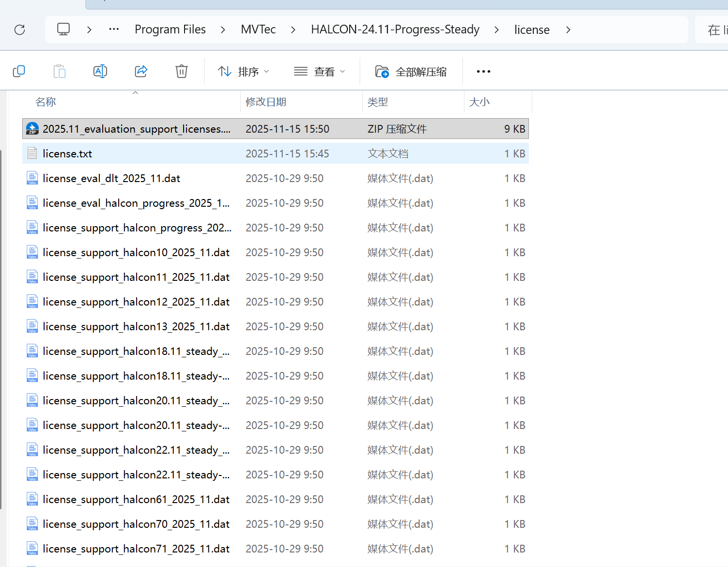This screenshot has width=728, height=567.
Task: Open the 查看 view dropdown
Action: tap(320, 72)
